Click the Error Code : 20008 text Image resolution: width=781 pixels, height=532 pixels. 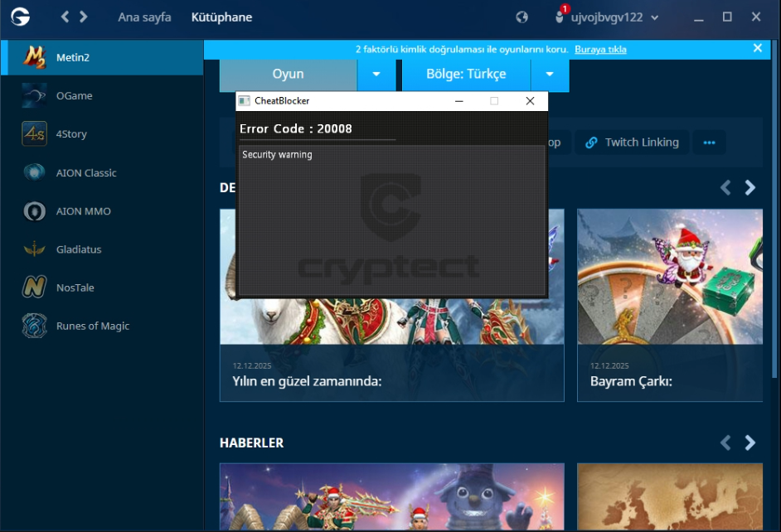point(296,129)
